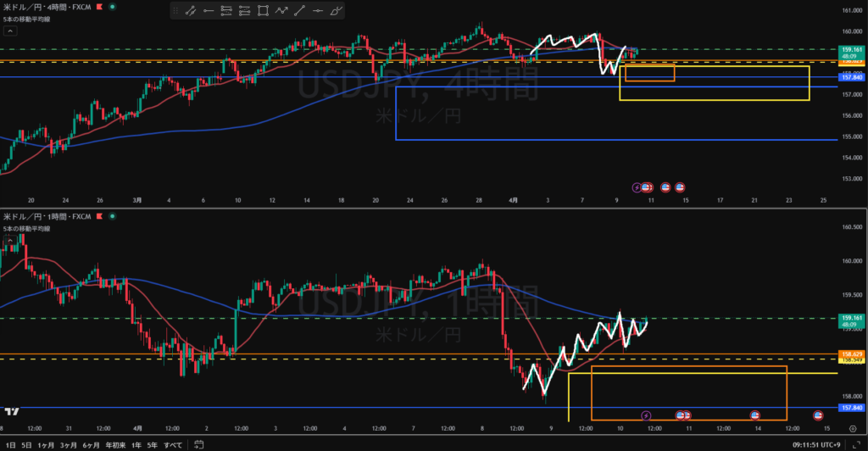Open lower chart settings gear icon
The height and width of the screenshot is (451, 868).
(851, 428)
